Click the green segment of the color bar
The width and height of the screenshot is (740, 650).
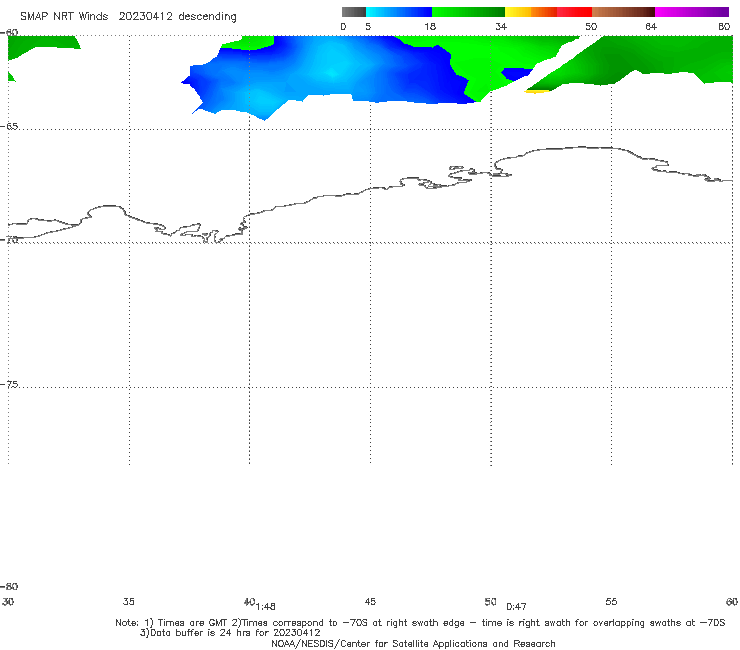[x=468, y=12]
